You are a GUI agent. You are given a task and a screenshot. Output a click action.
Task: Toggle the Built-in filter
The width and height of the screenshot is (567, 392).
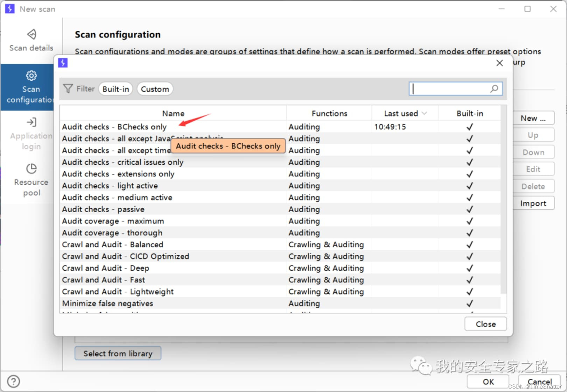coord(116,89)
